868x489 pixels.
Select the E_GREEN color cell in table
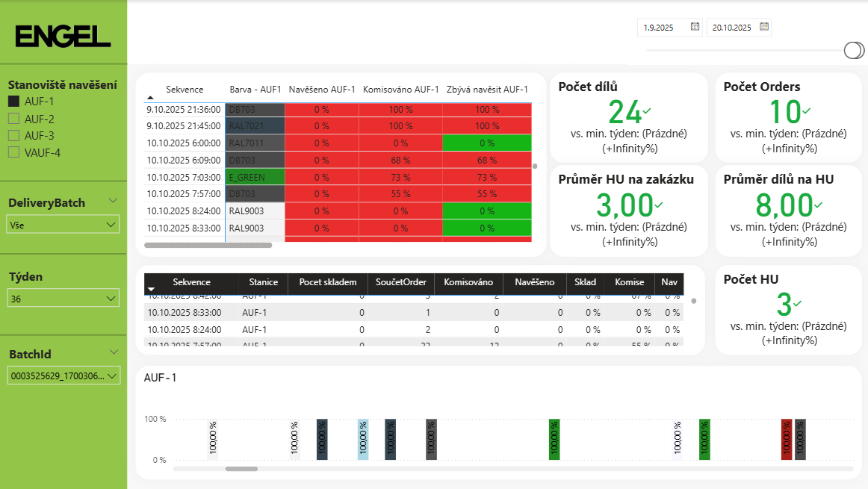point(255,177)
